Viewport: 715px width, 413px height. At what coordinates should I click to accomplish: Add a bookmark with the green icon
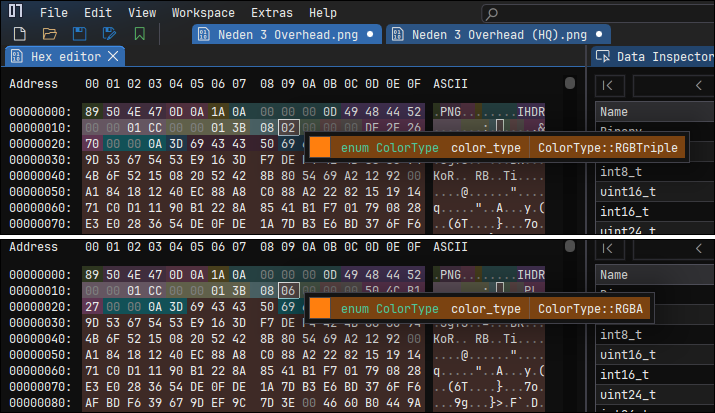[140, 34]
